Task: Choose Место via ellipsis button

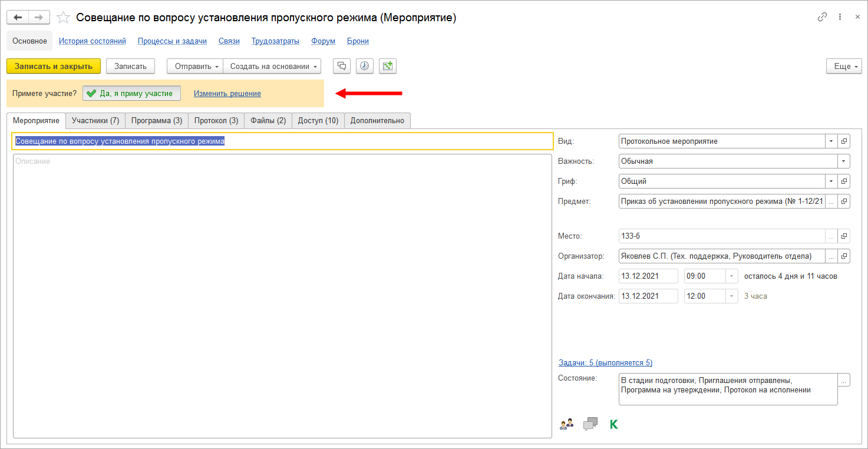Action: click(831, 236)
